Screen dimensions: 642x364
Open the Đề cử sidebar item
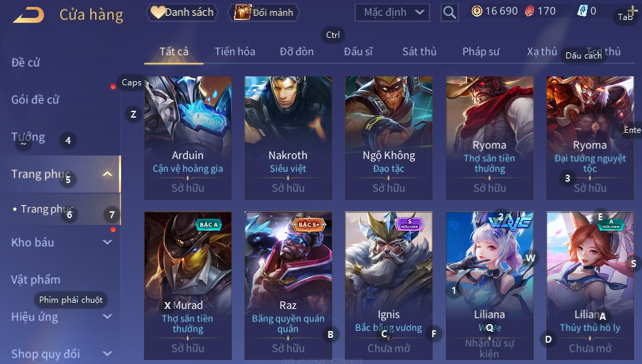[25, 63]
